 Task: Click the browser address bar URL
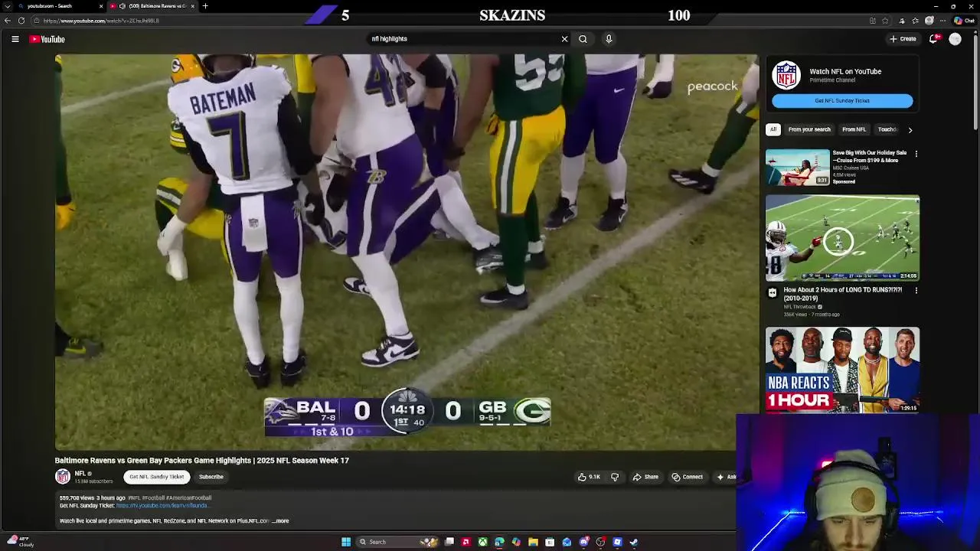click(101, 21)
